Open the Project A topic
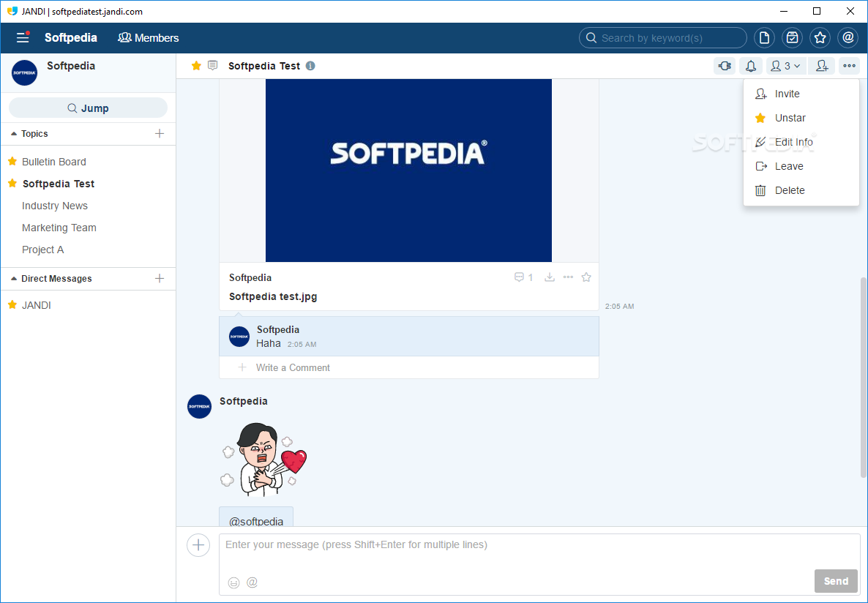 (x=42, y=250)
